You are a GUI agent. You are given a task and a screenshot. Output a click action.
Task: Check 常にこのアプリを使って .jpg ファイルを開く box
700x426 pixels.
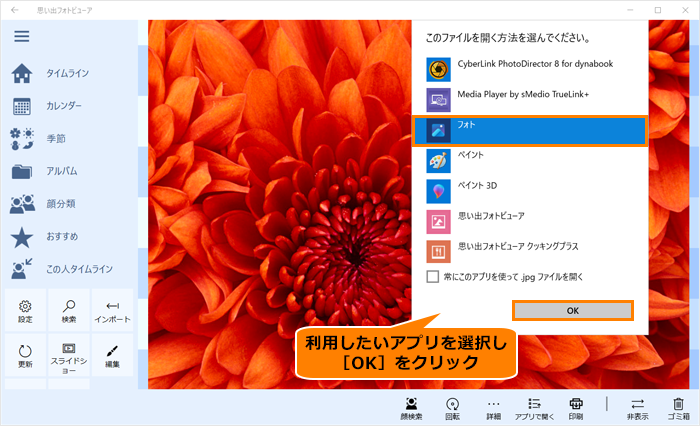coord(433,277)
